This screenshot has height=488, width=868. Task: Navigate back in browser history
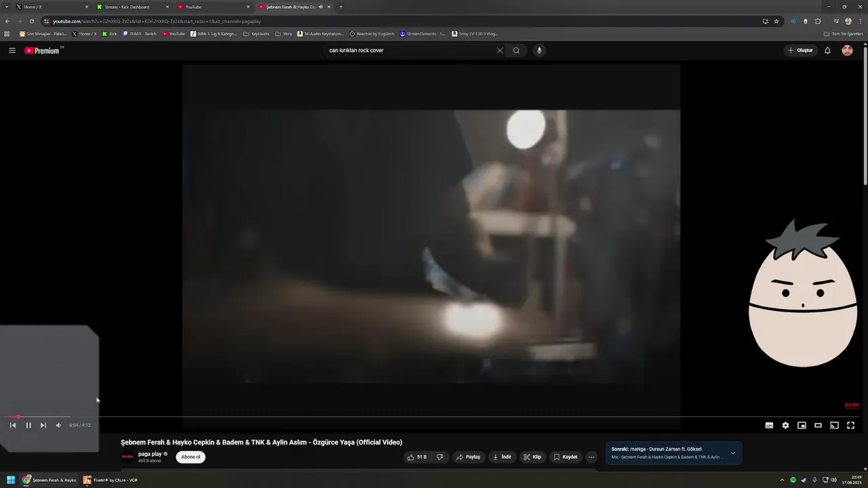coord(7,21)
